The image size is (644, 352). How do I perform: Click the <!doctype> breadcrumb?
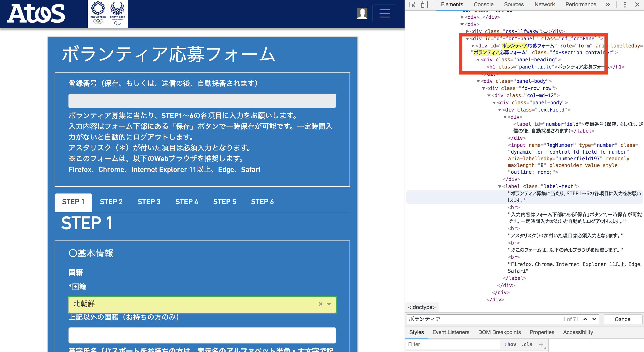[x=422, y=307]
